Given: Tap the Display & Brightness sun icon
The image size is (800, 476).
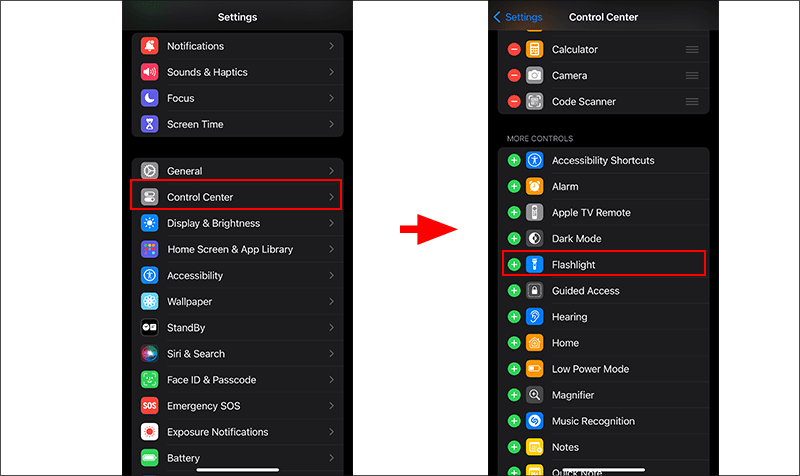Looking at the screenshot, I should click(149, 223).
